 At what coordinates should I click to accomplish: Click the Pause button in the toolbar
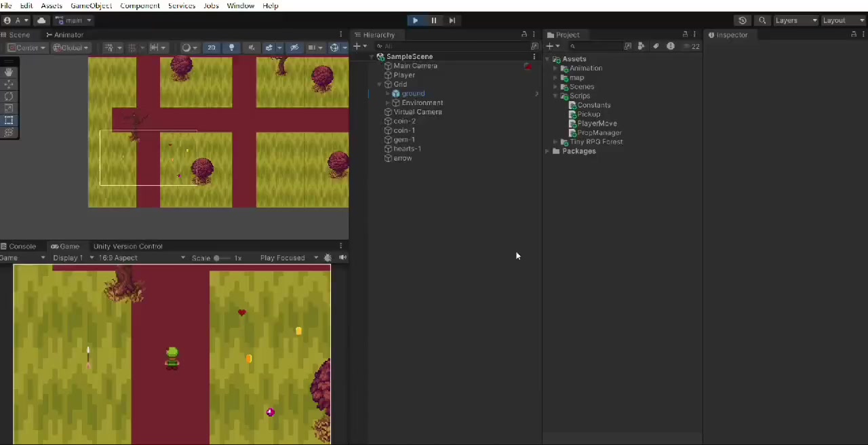click(x=433, y=20)
